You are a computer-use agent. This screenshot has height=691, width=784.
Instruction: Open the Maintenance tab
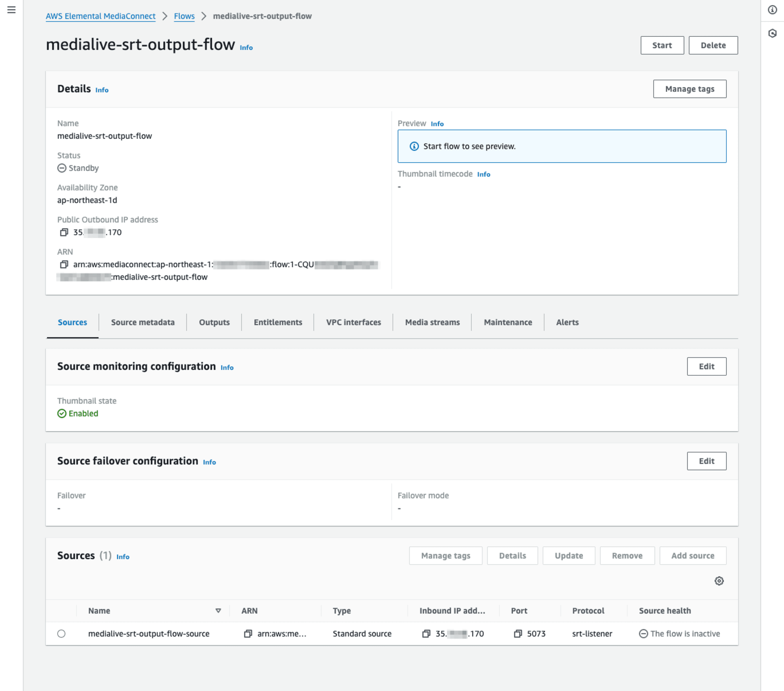(508, 322)
